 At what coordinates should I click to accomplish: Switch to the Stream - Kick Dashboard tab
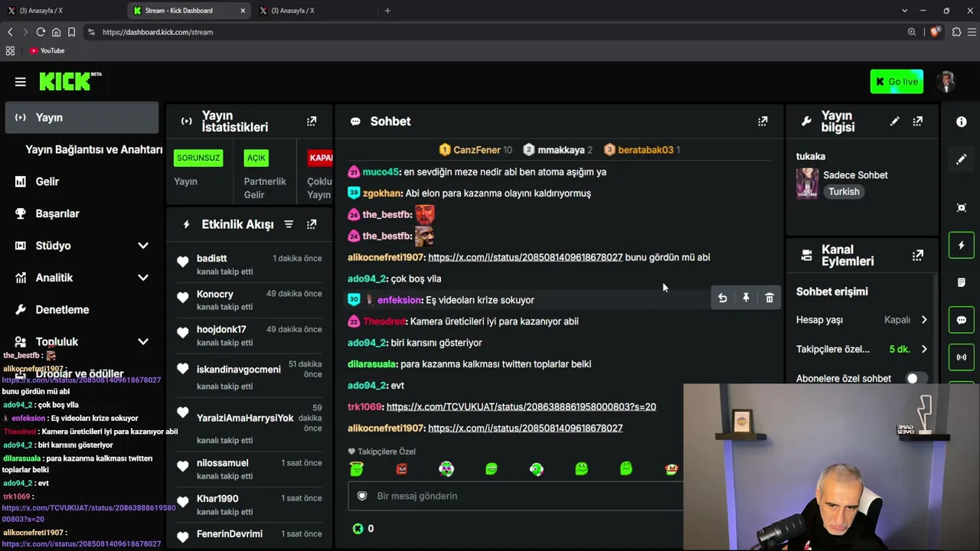pyautogui.click(x=188, y=11)
